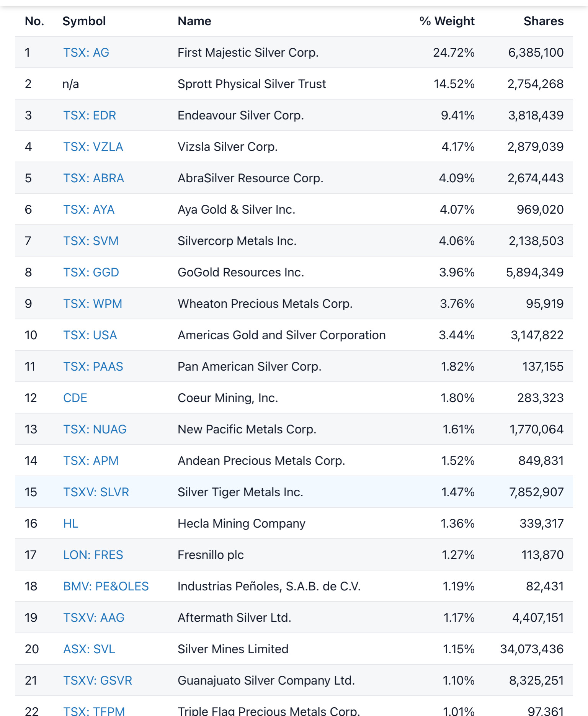Open the TSX: VZLA symbol link

93,147
